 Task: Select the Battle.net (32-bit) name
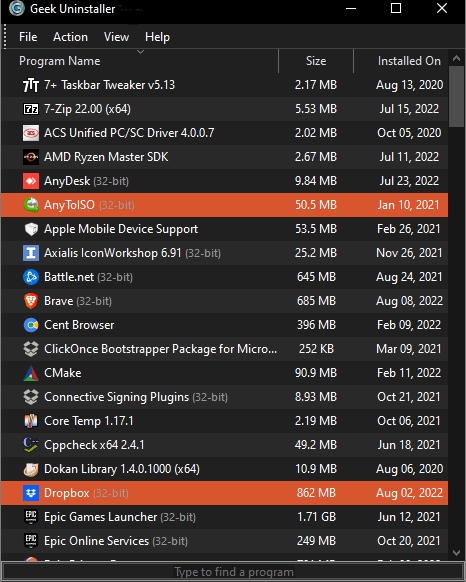click(88, 277)
